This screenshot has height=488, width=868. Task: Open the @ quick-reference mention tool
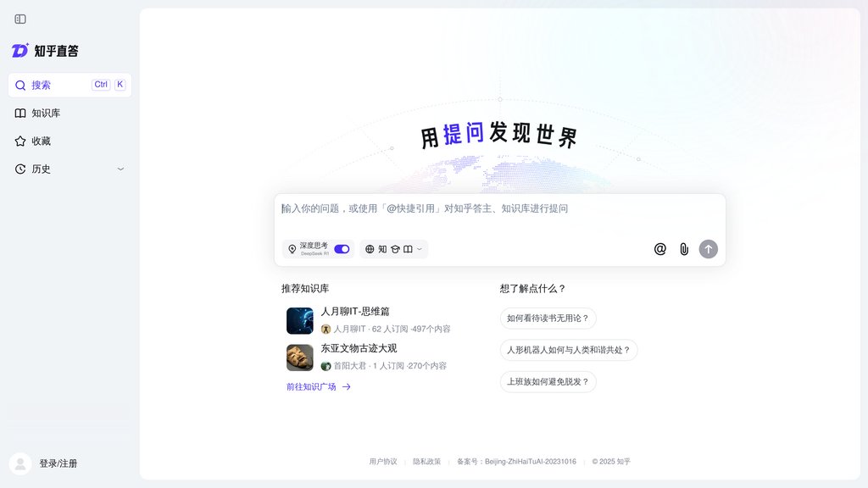pos(660,248)
